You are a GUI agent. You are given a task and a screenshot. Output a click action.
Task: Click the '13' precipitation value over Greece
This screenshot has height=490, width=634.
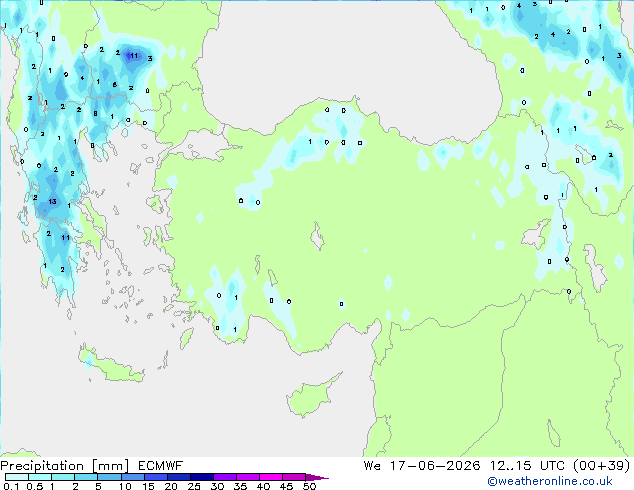coord(52,201)
